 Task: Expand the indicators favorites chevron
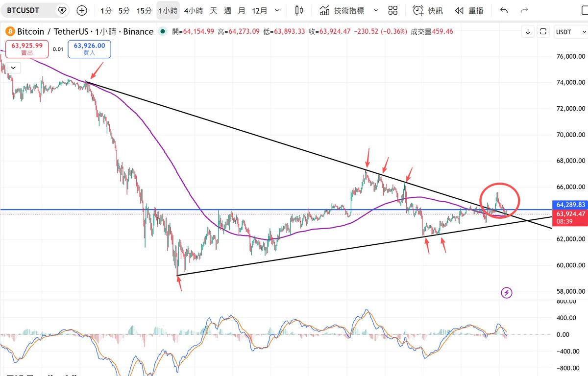376,10
